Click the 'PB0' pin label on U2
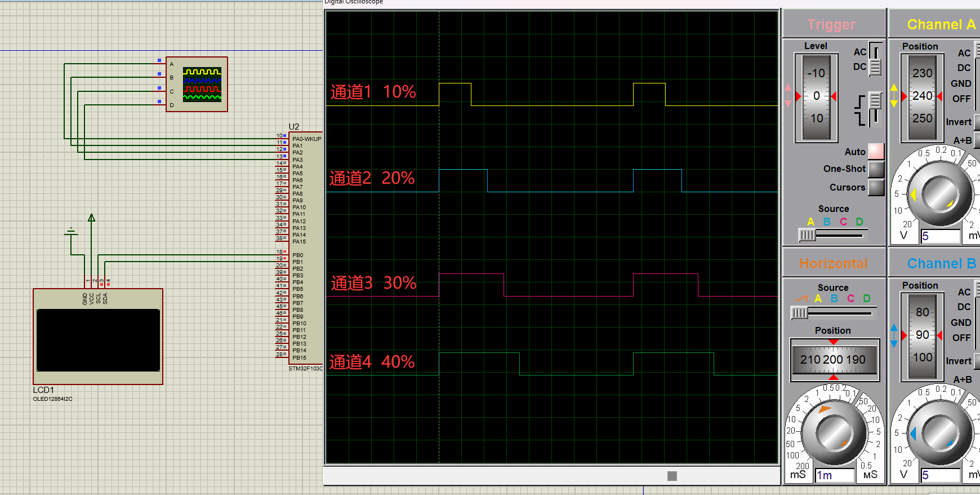Screen dimensions: 980x495 coord(297,255)
